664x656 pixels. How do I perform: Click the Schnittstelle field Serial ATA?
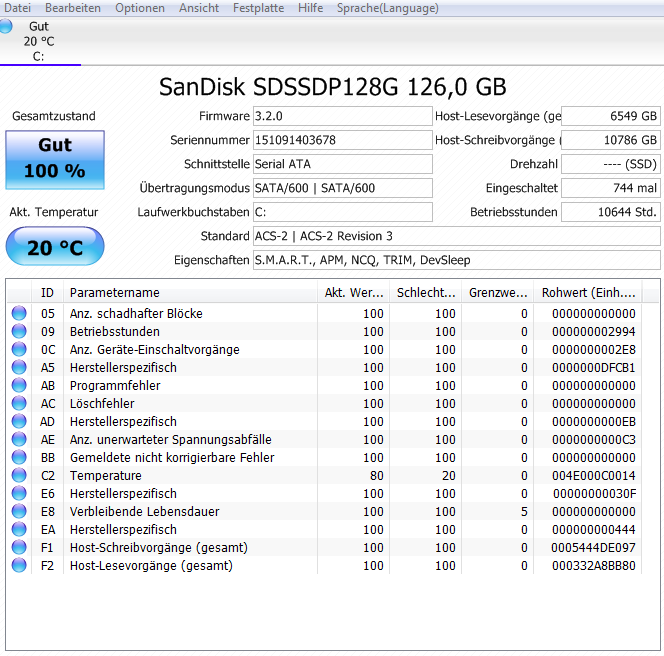point(343,164)
